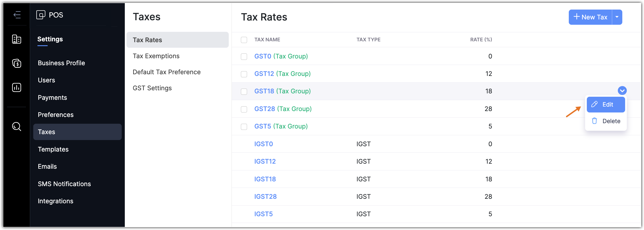Open the organization building icon
The image size is (644, 230).
(x=17, y=39)
